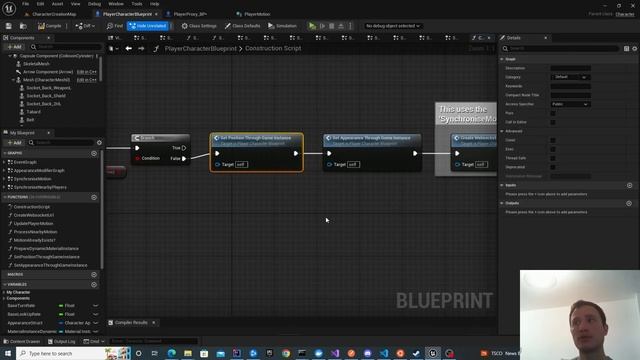Open the Edit menu

tap(40, 4)
